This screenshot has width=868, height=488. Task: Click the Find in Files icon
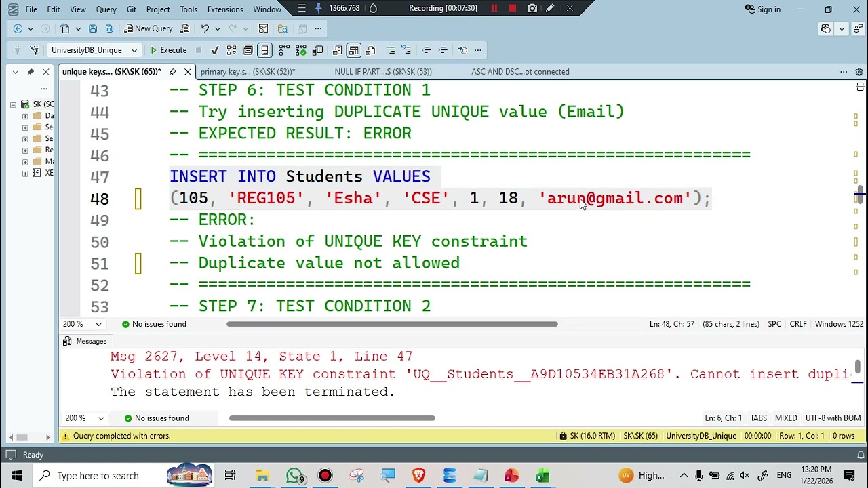pos(283,28)
